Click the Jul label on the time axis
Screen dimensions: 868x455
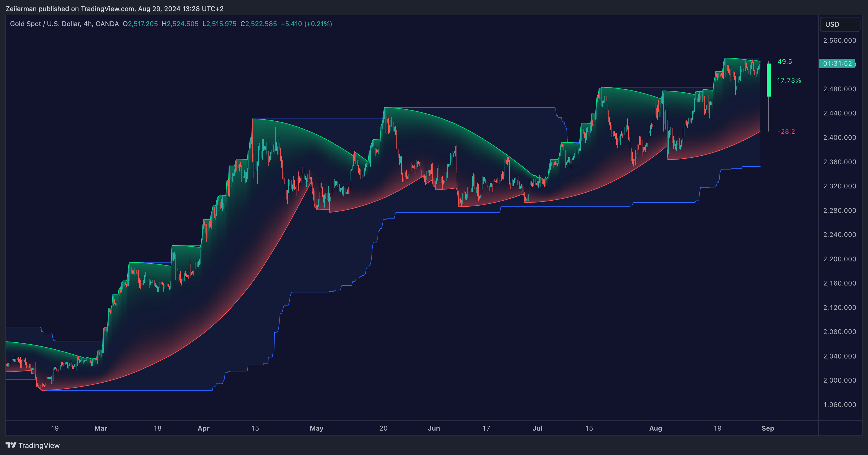537,428
